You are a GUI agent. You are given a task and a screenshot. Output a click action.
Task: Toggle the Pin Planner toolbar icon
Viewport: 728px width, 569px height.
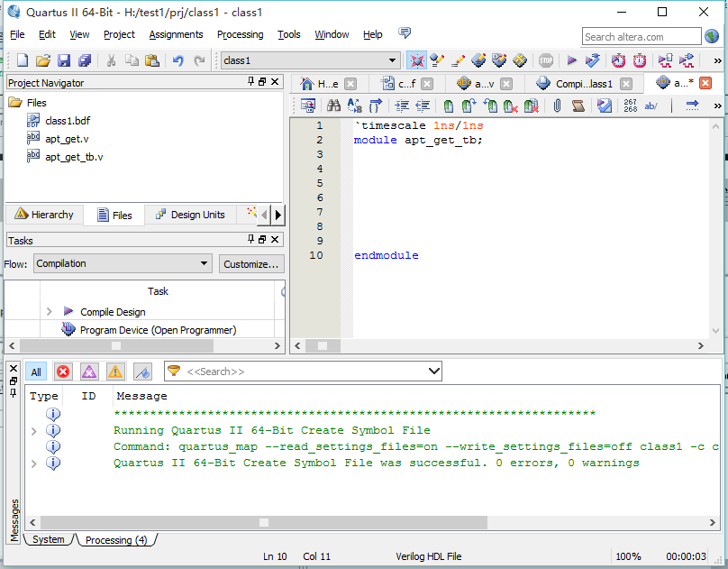coord(416,60)
